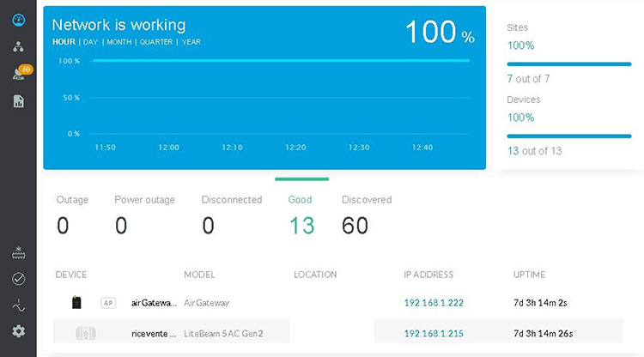This screenshot has width=644, height=357.
Task: Click the 13 out of 13 devices text
Action: (x=534, y=151)
